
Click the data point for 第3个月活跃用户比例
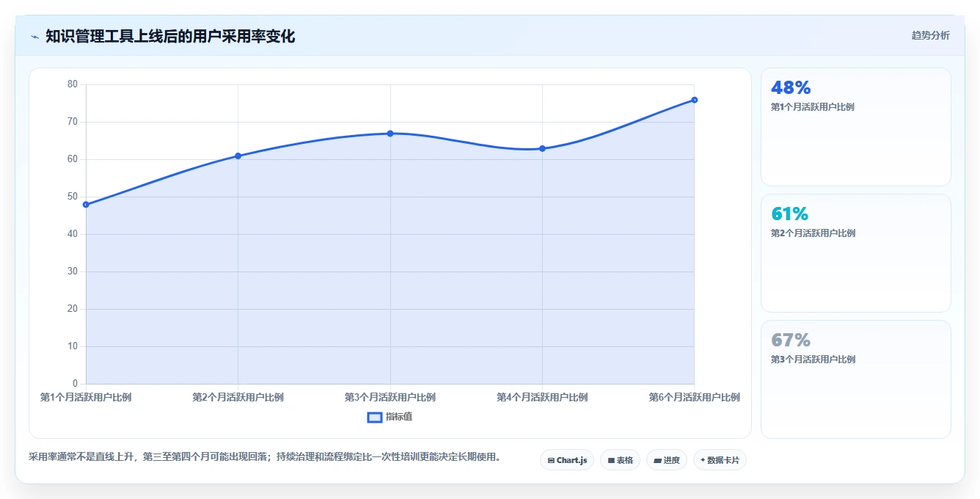[x=390, y=134]
